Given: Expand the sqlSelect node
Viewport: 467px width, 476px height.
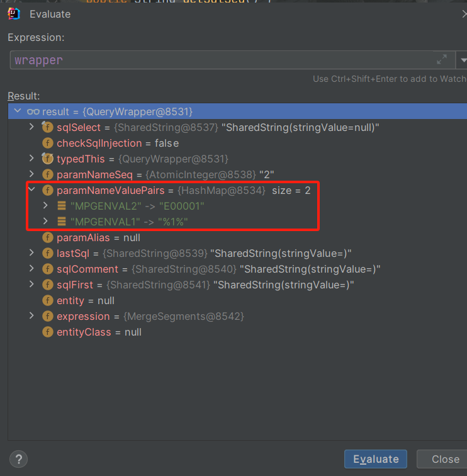Looking at the screenshot, I should coord(31,127).
